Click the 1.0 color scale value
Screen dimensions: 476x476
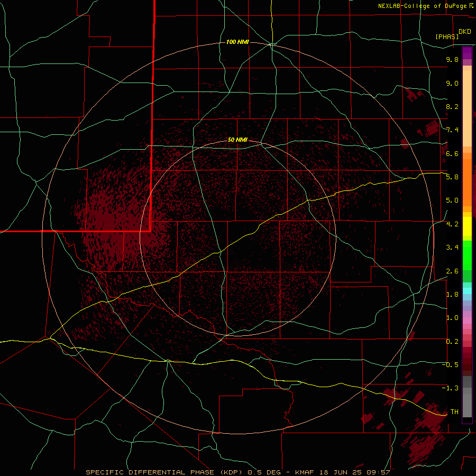tap(452, 318)
